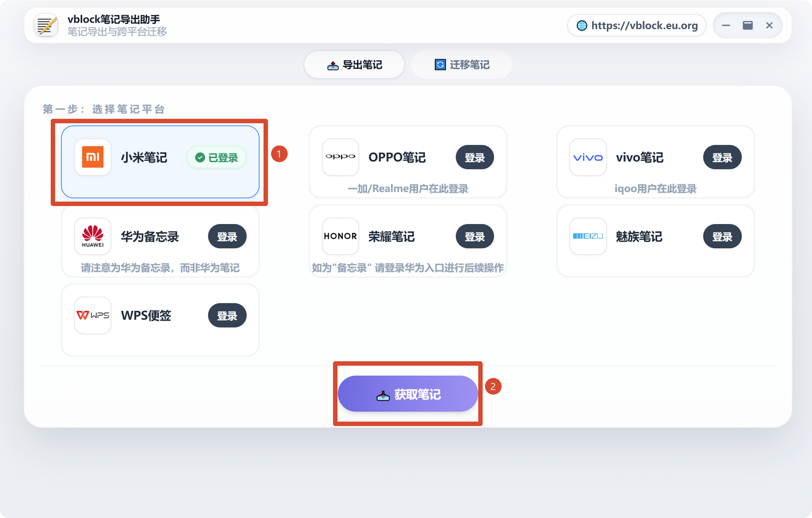Click the Xiaomi MI logo icon

93,157
